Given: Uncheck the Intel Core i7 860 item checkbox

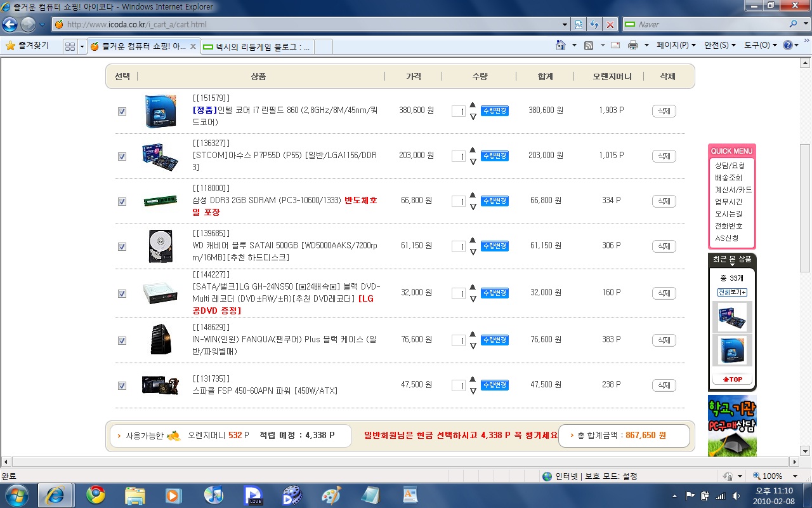Looking at the screenshot, I should [x=122, y=111].
